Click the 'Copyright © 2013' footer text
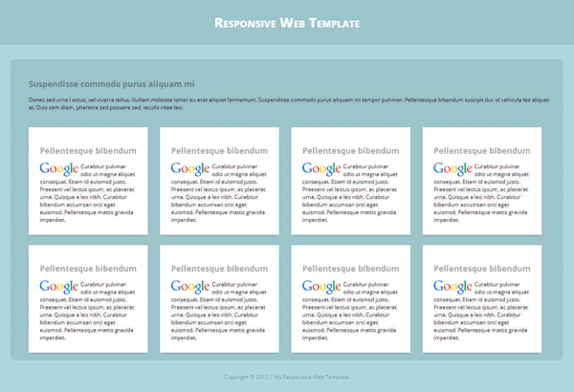This screenshot has height=392, width=574. click(247, 377)
